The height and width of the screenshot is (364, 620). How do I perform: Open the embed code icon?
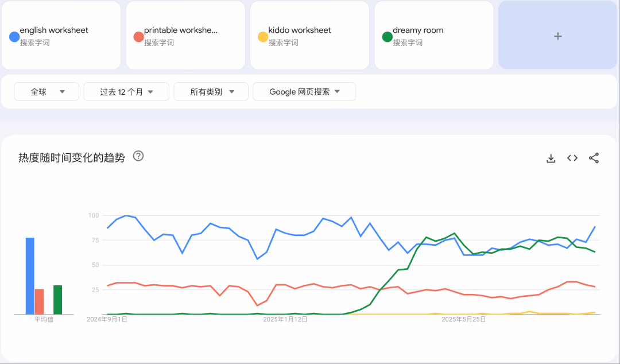pos(572,158)
